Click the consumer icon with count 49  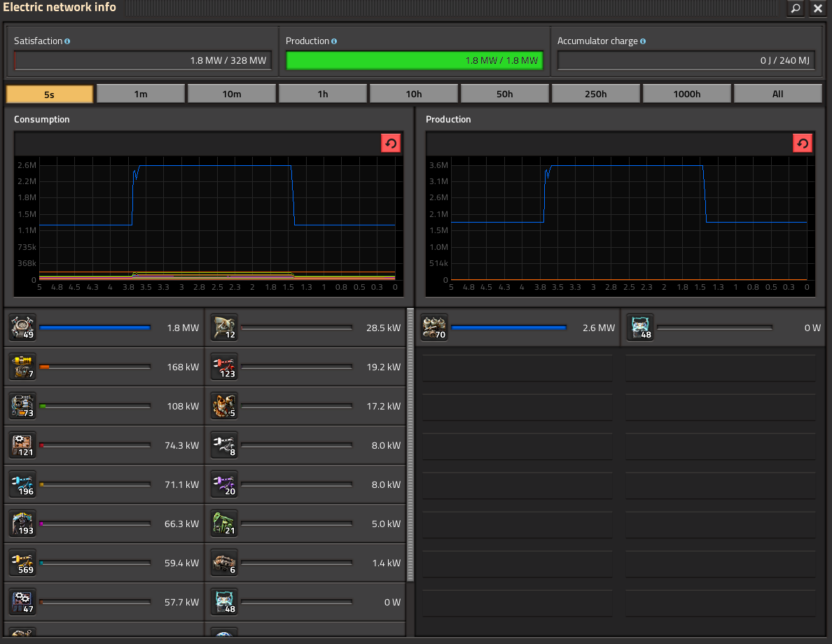[23, 328]
